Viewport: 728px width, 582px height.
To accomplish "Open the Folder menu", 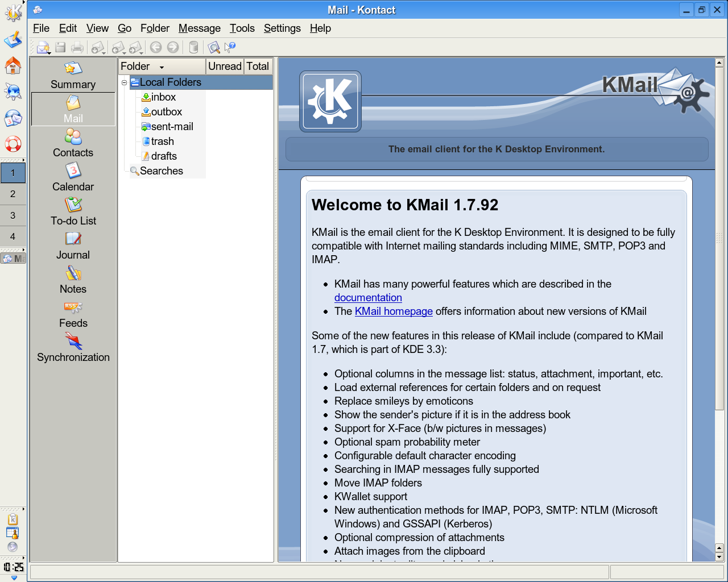I will (155, 28).
